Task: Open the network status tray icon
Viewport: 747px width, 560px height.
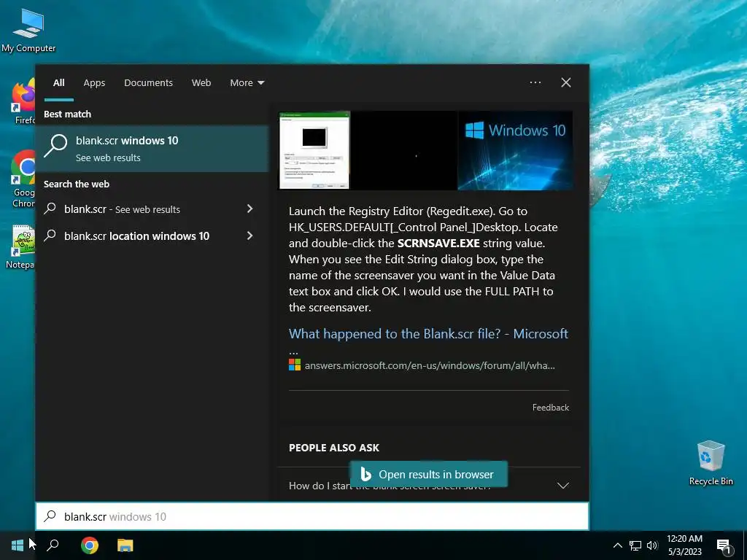Action: pyautogui.click(x=635, y=545)
